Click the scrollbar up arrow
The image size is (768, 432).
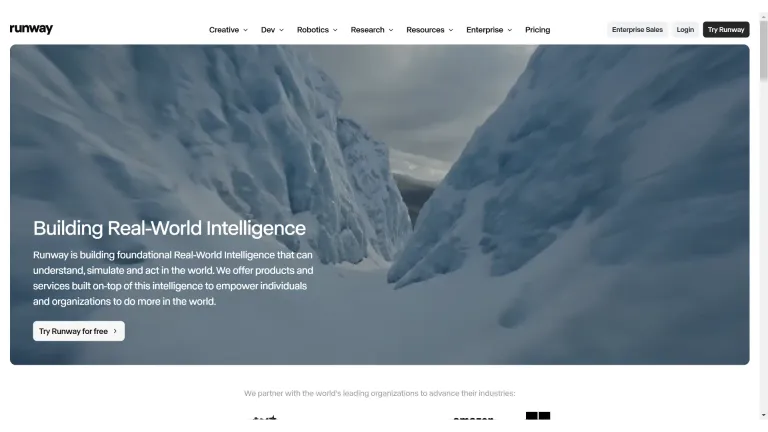click(764, 17)
